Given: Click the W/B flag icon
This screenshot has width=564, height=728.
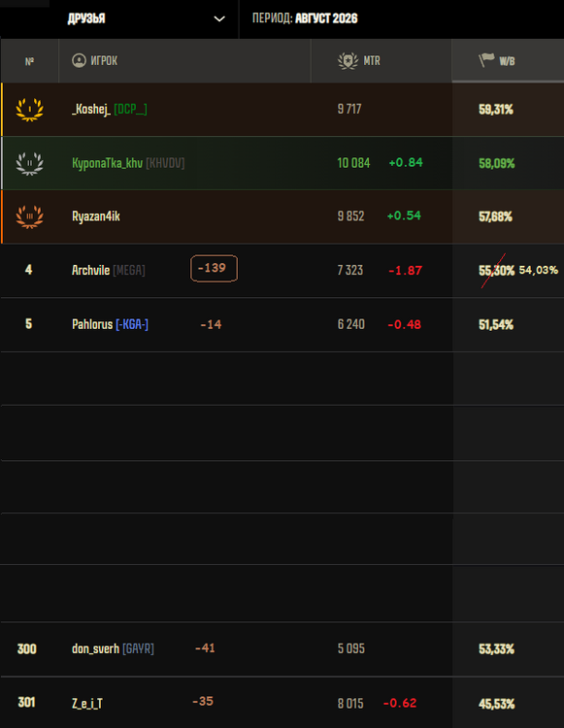Looking at the screenshot, I should point(486,60).
